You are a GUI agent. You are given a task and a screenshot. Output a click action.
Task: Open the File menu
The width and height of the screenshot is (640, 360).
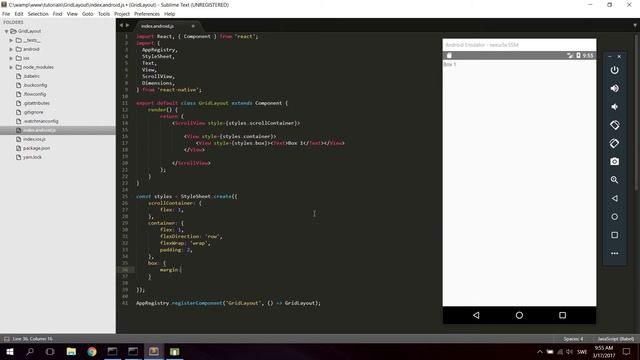(6, 14)
